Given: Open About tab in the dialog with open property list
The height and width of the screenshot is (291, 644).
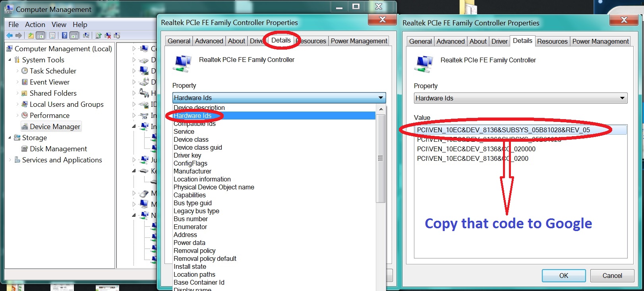Looking at the screenshot, I should coord(236,41).
